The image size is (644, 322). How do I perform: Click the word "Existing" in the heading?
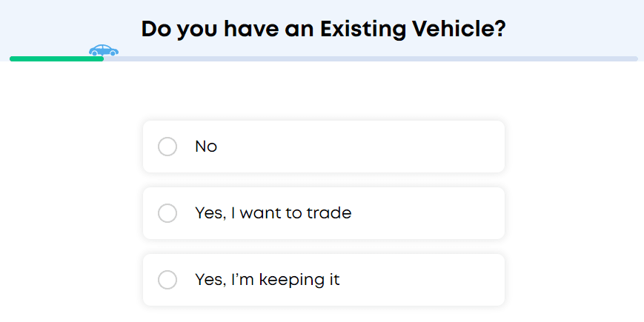[364, 30]
